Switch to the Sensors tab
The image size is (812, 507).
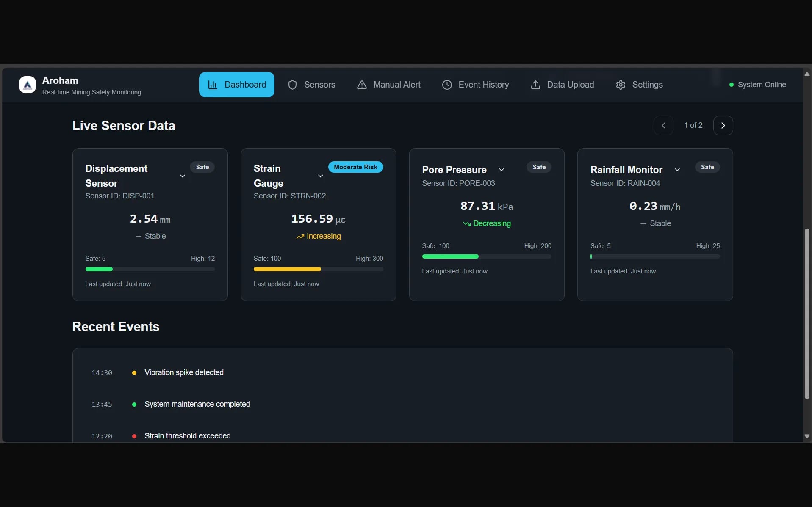[311, 85]
